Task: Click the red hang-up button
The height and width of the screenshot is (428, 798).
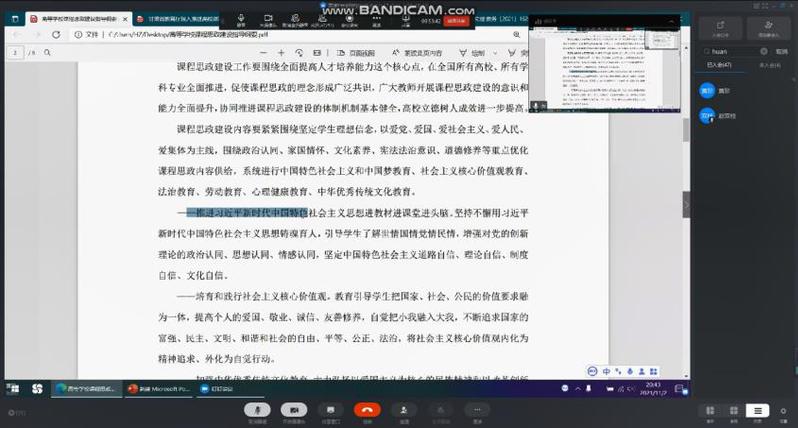Action: [x=368, y=409]
